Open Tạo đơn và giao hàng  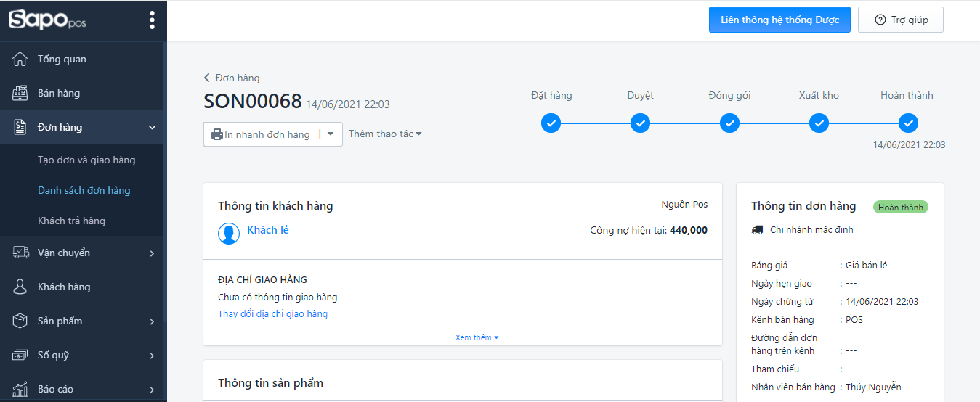[86, 160]
